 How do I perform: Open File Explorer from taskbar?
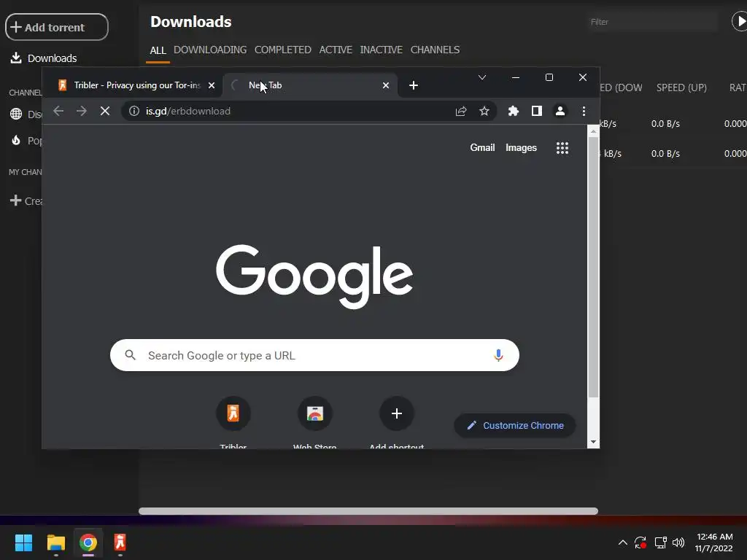(x=55, y=542)
